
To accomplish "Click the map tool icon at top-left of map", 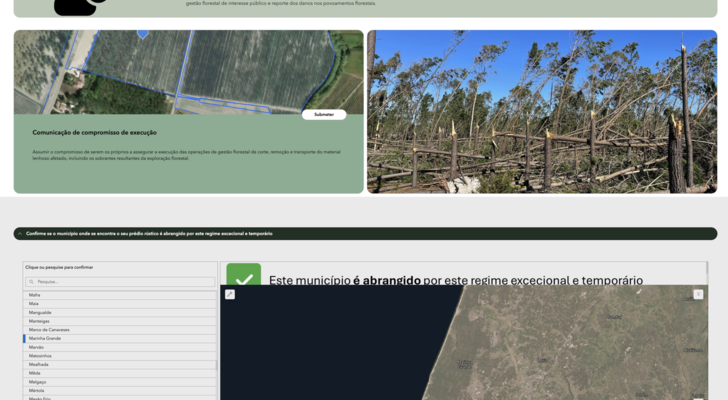I will [230, 294].
